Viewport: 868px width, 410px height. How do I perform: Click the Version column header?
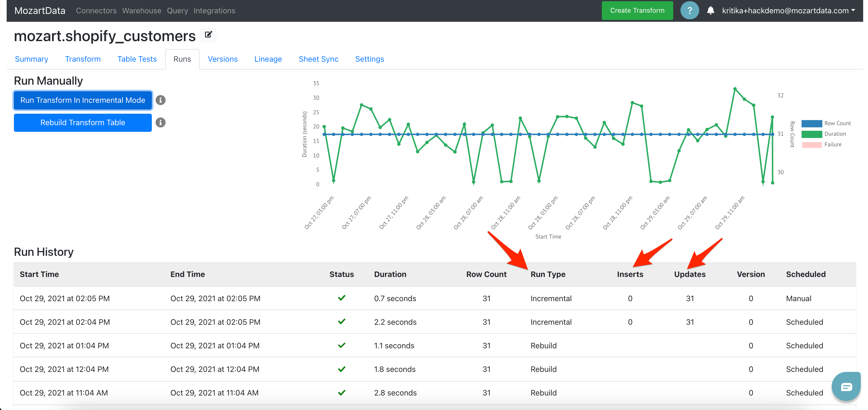(750, 274)
